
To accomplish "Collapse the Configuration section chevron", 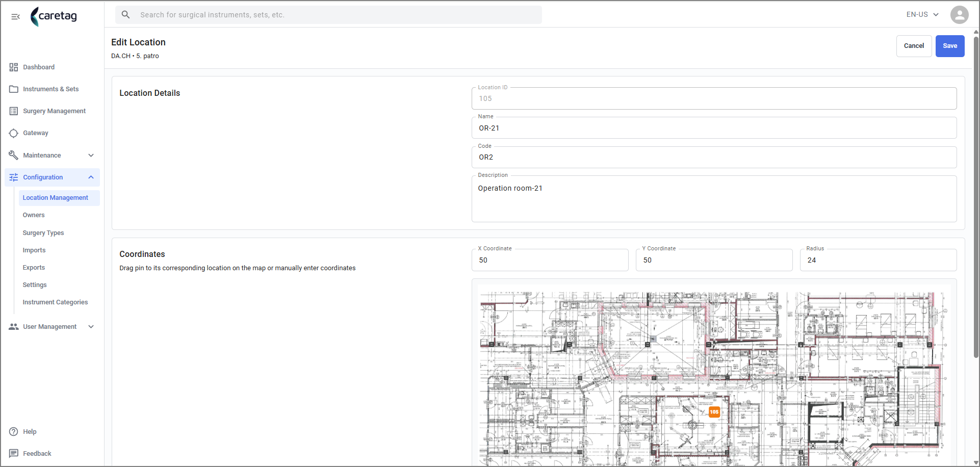I will click(91, 177).
